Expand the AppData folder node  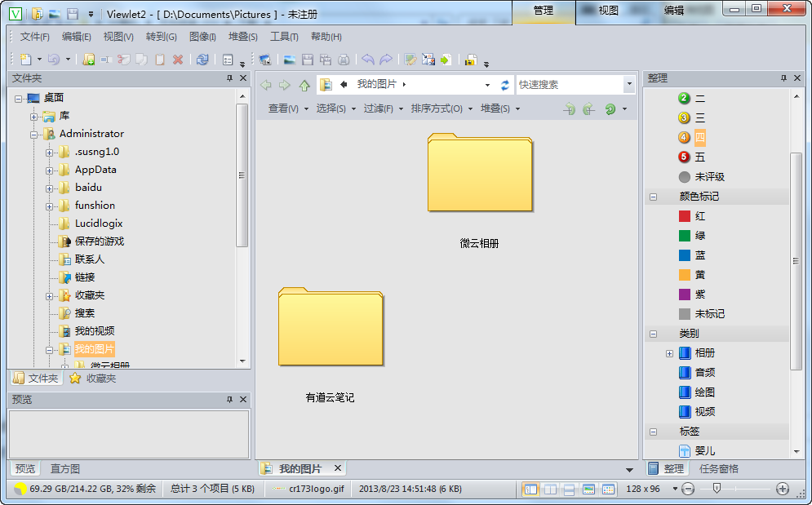(49, 171)
